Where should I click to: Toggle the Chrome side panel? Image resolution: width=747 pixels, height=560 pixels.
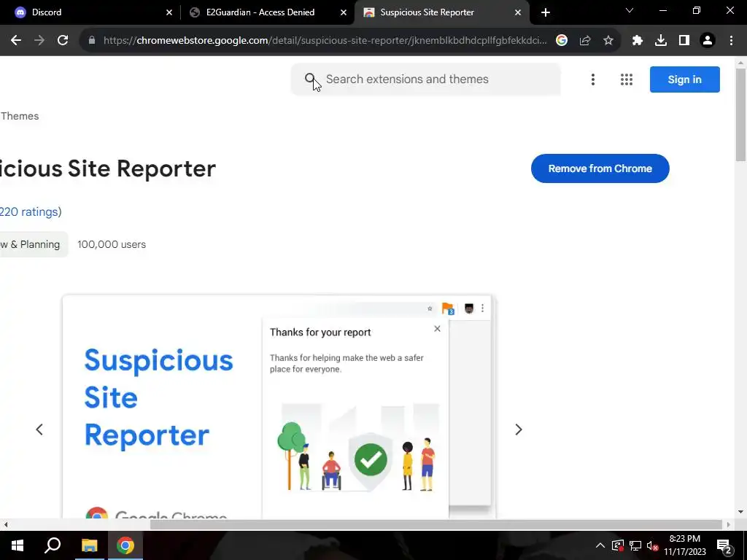coord(684,41)
